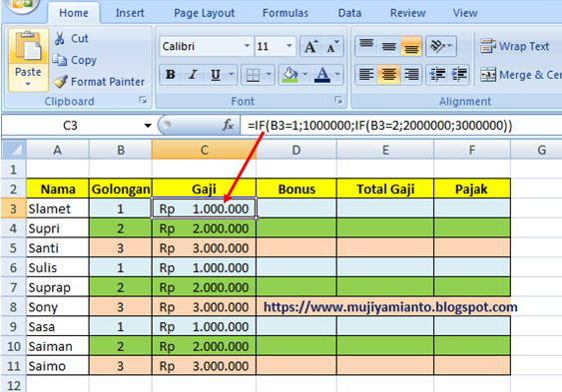This screenshot has height=392, width=562.
Task: Click the formula bar text
Action: coord(380,126)
